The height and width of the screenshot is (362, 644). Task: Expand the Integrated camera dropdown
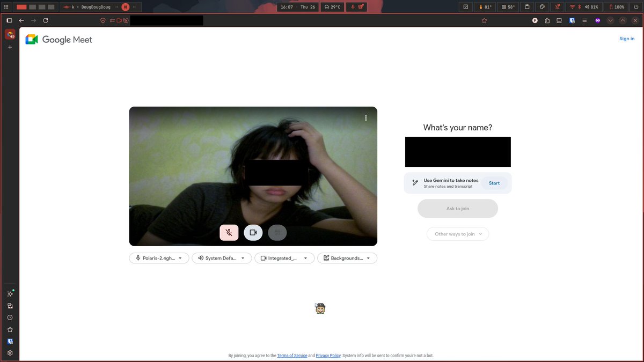[284, 258]
